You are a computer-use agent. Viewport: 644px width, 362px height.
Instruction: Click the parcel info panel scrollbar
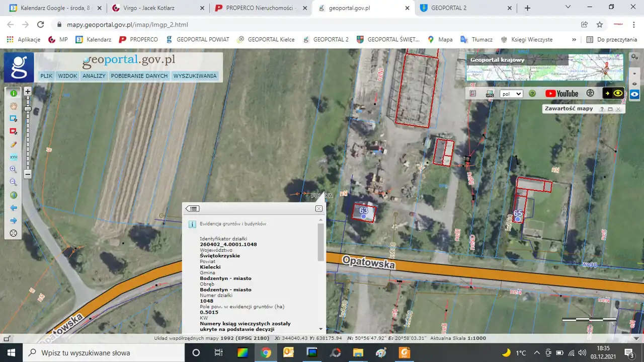(320, 242)
